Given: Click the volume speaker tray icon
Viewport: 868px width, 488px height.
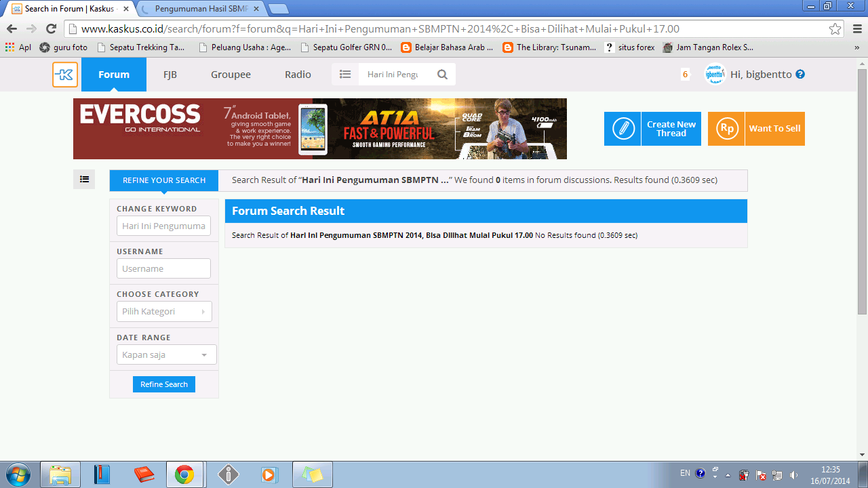Looking at the screenshot, I should (x=794, y=475).
